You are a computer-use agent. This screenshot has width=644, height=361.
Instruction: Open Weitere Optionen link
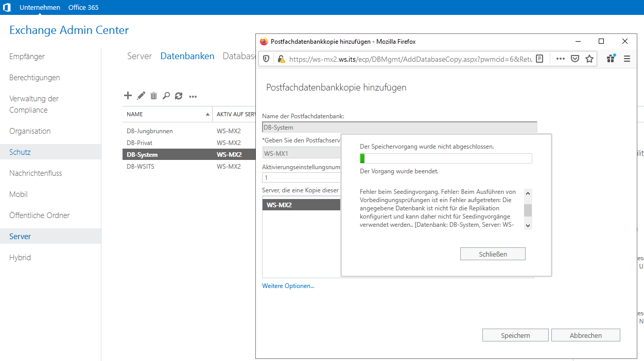coord(288,286)
